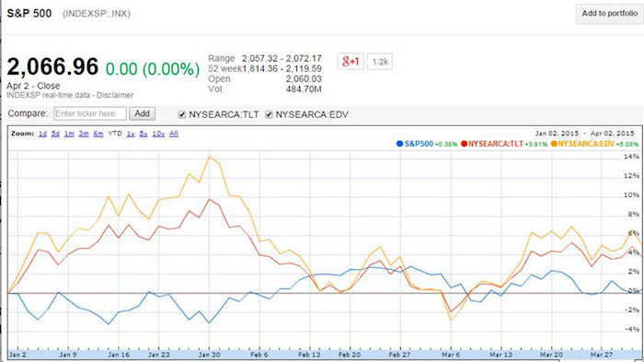Image resolution: width=644 pixels, height=362 pixels.
Task: Click the S&P500 legend label
Action: pyautogui.click(x=419, y=144)
